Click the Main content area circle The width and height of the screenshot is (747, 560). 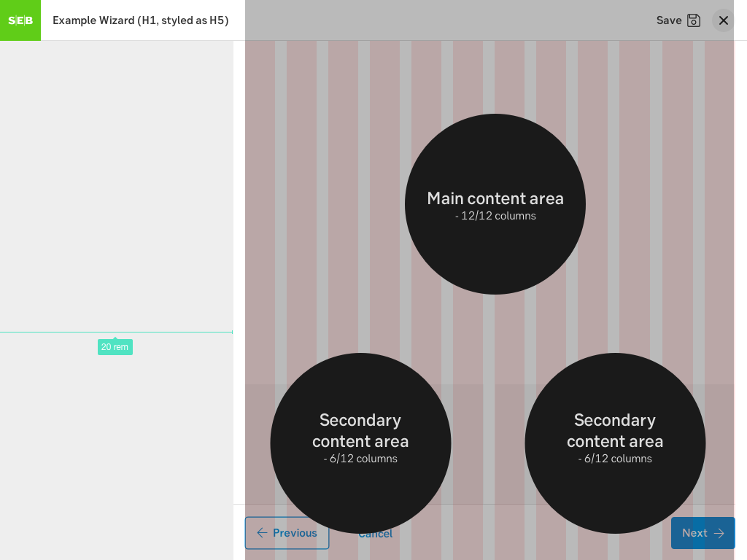495,160
